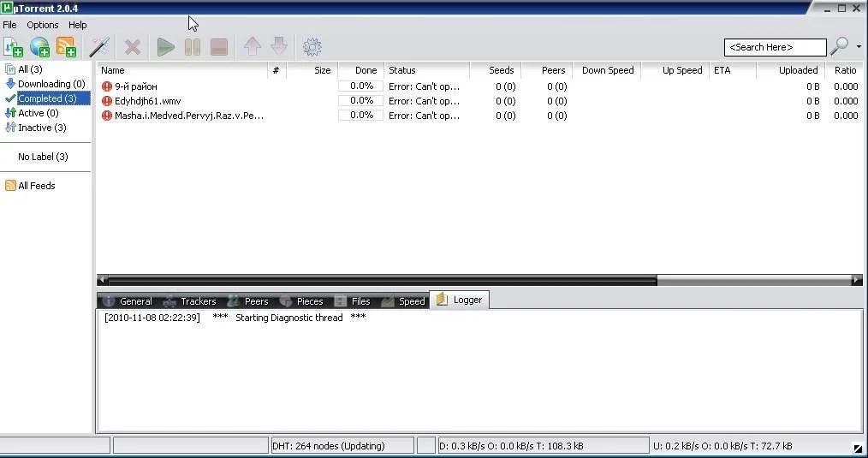Switch to the General tab
868x458 pixels.
(x=128, y=301)
